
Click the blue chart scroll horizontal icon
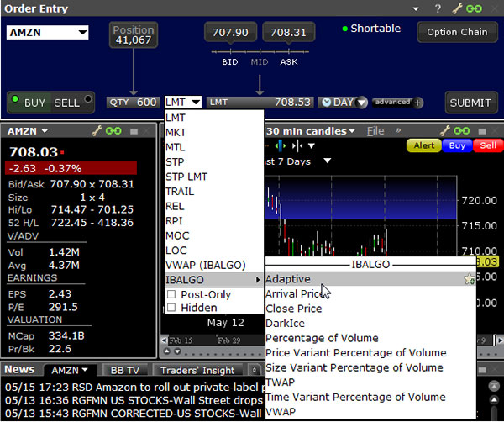coord(281,145)
